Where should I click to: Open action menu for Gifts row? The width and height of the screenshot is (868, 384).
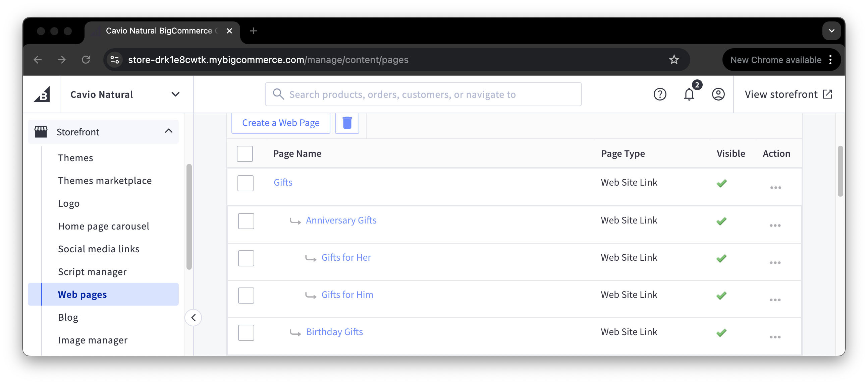(775, 188)
